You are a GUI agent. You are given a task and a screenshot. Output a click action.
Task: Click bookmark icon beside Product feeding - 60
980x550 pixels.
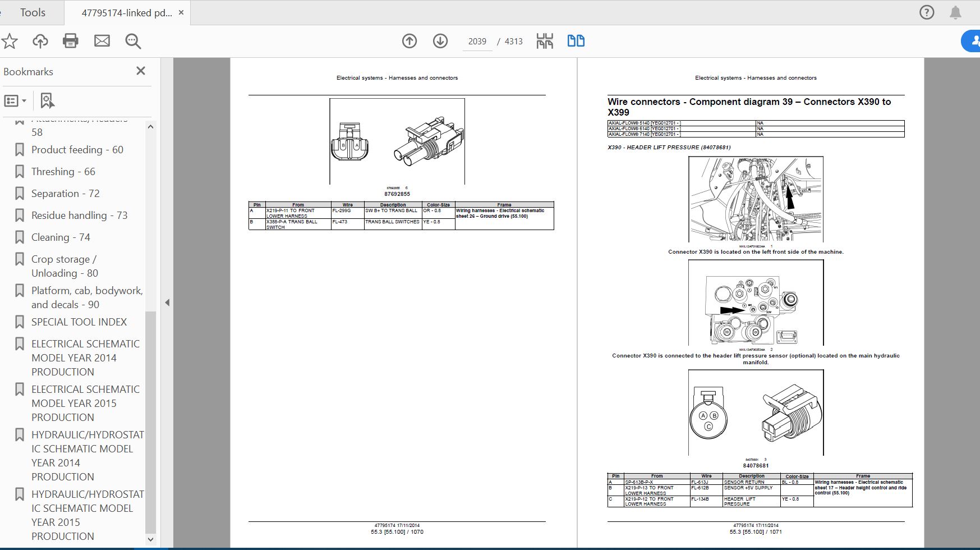[20, 150]
